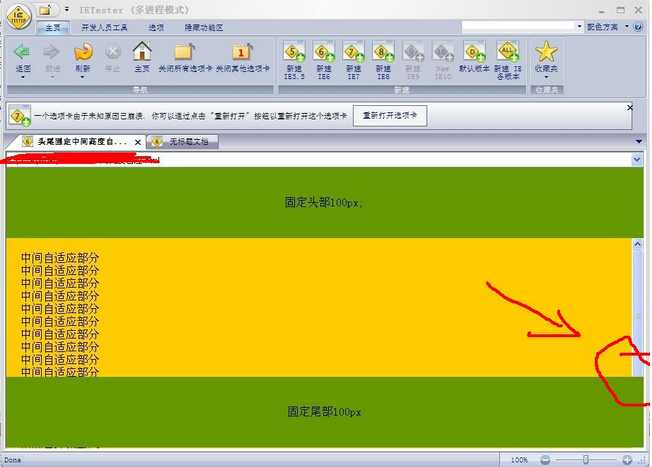This screenshot has height=467, width=652.
Task: Select the Home ribbon tab
Action: (x=53, y=27)
